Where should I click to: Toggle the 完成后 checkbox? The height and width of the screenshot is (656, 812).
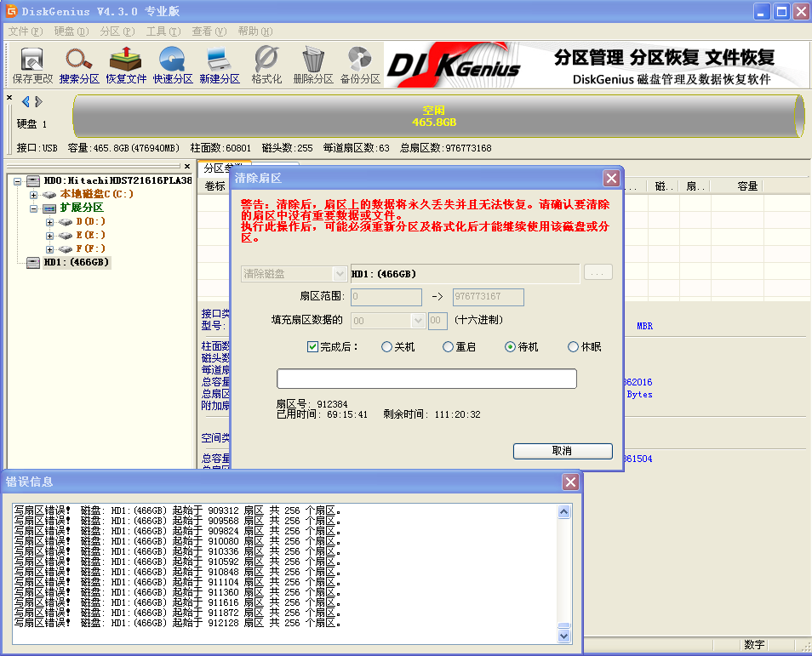pyautogui.click(x=312, y=347)
